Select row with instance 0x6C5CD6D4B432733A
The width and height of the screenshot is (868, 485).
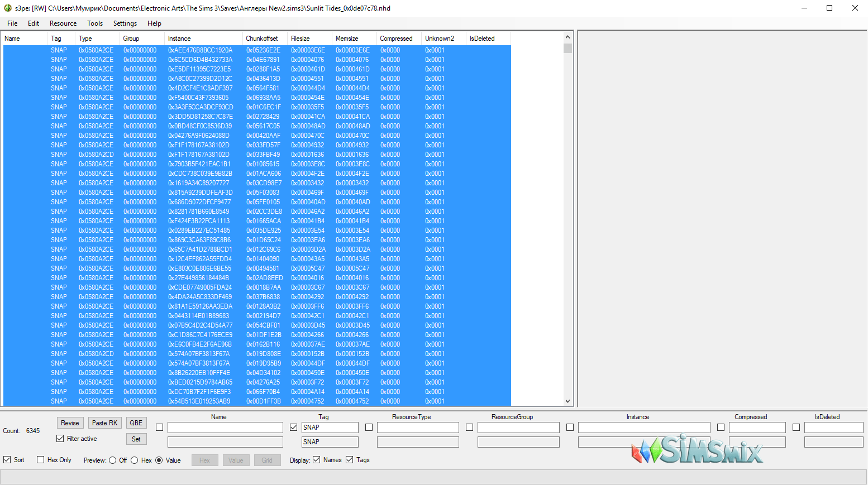257,60
